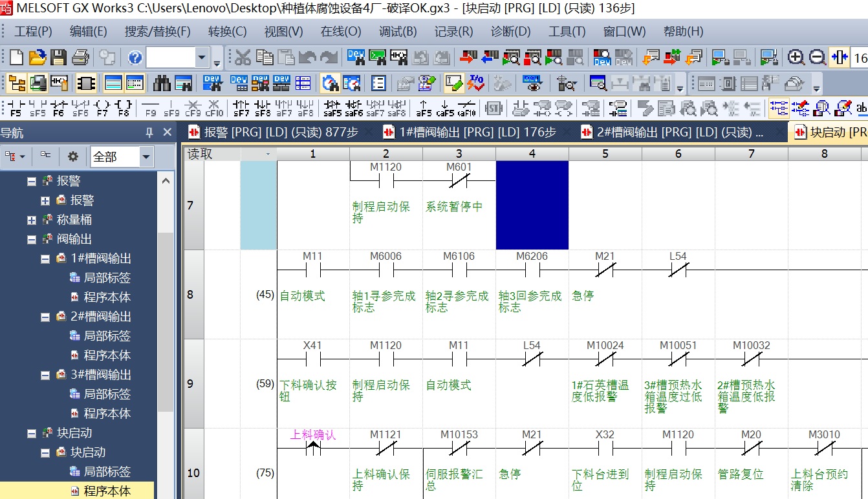Open navigation settings gear icon

[x=73, y=156]
